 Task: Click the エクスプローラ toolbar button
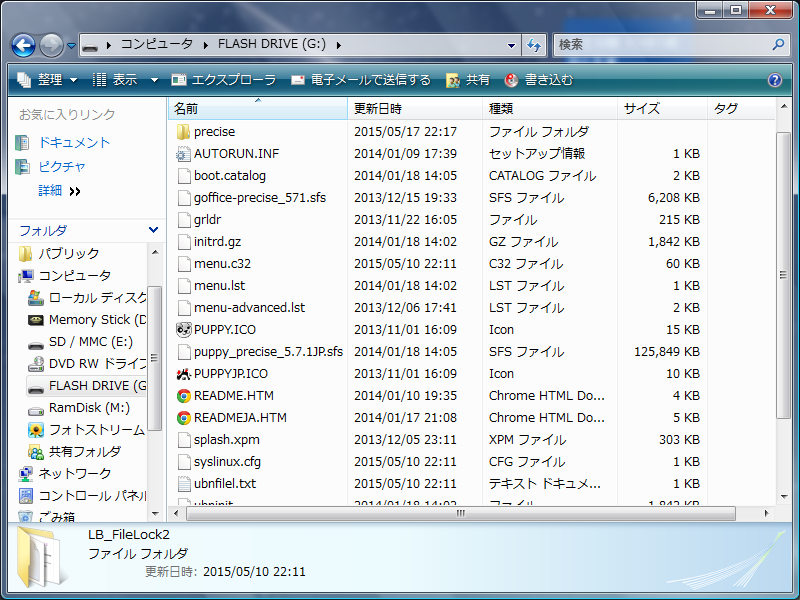[x=224, y=80]
